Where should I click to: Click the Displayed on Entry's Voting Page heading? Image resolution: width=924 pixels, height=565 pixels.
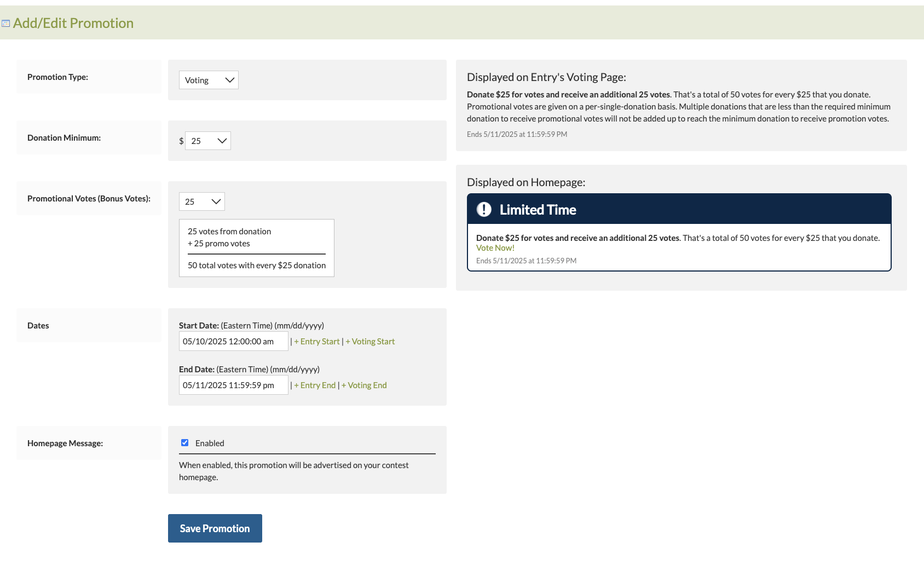tap(546, 77)
